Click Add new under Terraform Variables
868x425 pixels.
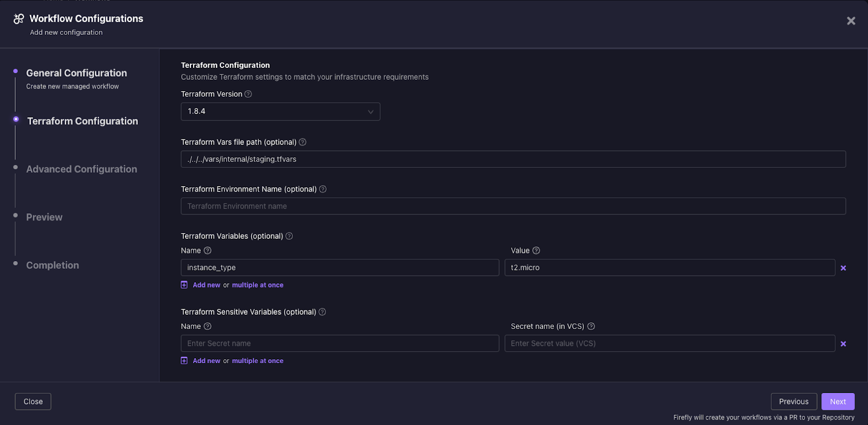(207, 285)
